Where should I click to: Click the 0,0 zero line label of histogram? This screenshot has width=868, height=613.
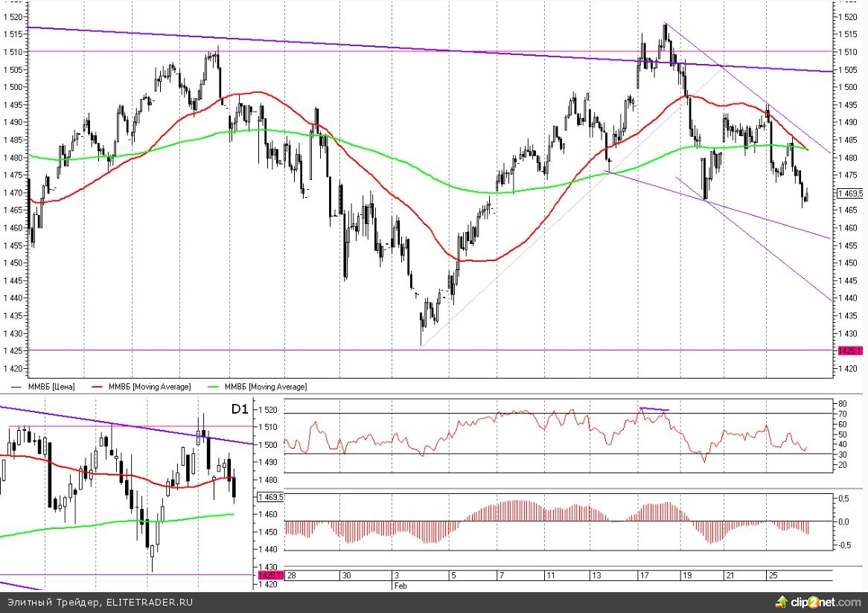[842, 521]
